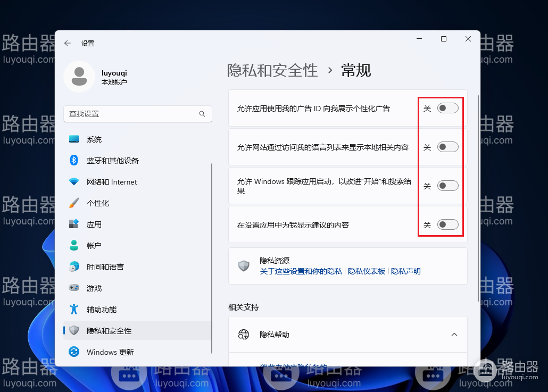Open the 关于这些设置和你的隐私 link
Image resolution: width=548 pixels, height=392 pixels.
coord(301,271)
